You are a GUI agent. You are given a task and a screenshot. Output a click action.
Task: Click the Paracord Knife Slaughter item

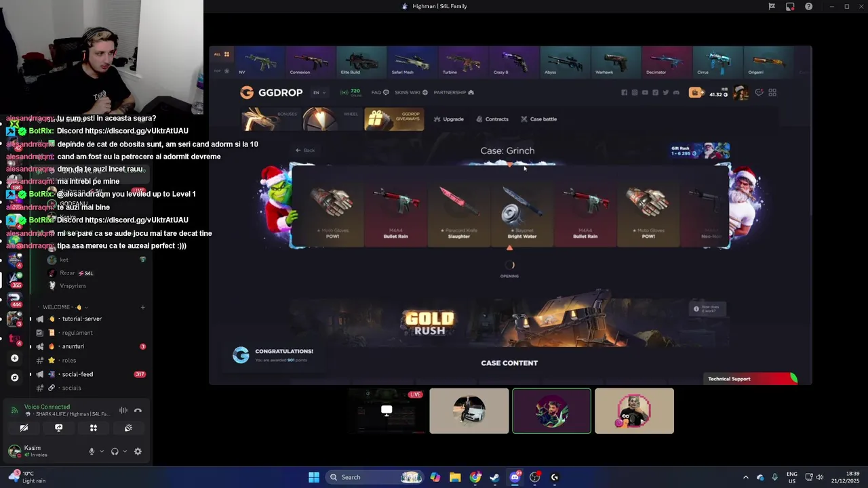pos(458,207)
